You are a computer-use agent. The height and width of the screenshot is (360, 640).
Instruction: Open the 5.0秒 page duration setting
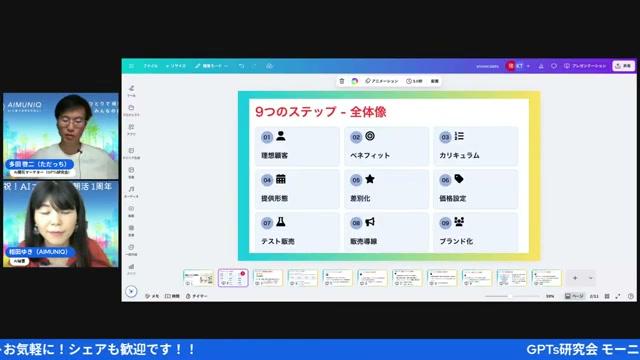coord(414,81)
